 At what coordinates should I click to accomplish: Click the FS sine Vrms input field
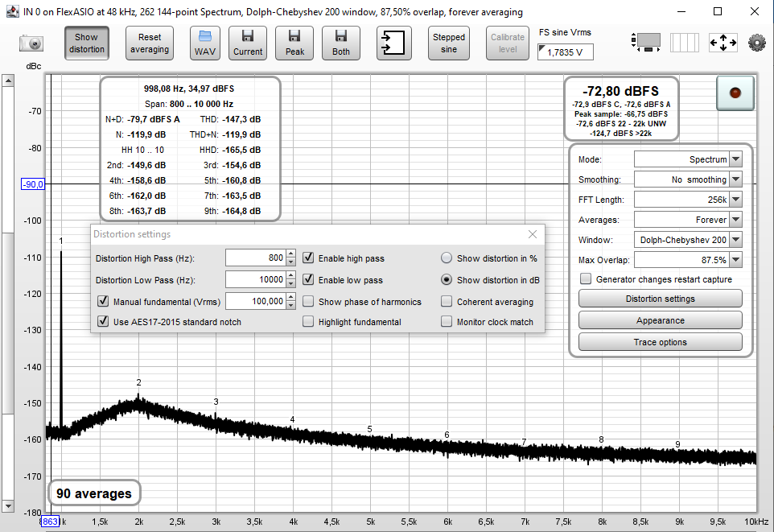tap(565, 52)
